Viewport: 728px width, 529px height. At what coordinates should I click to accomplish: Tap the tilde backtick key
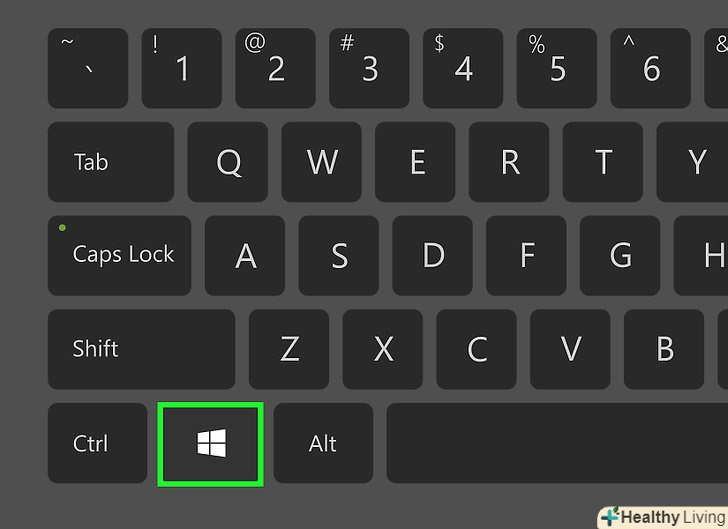coord(88,68)
